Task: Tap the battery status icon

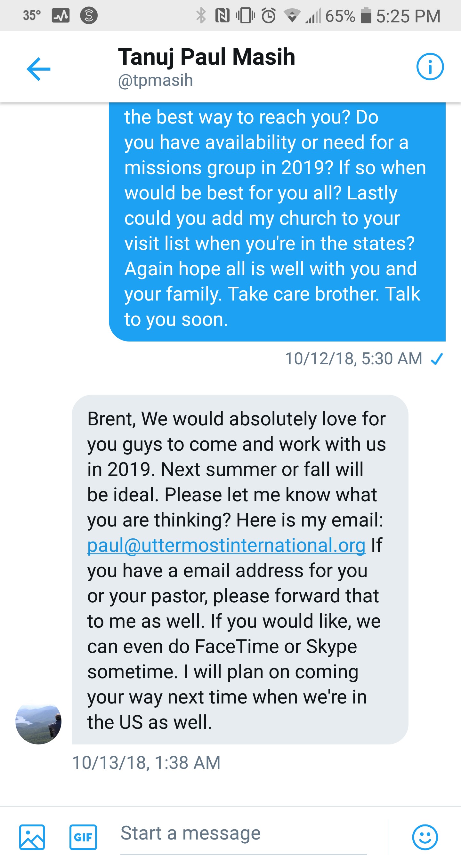Action: pos(366,15)
